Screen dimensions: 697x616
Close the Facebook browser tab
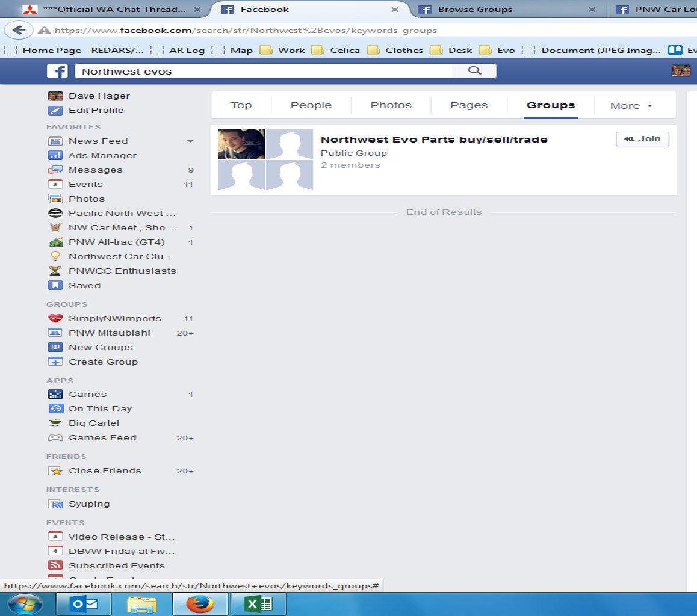pyautogui.click(x=395, y=10)
